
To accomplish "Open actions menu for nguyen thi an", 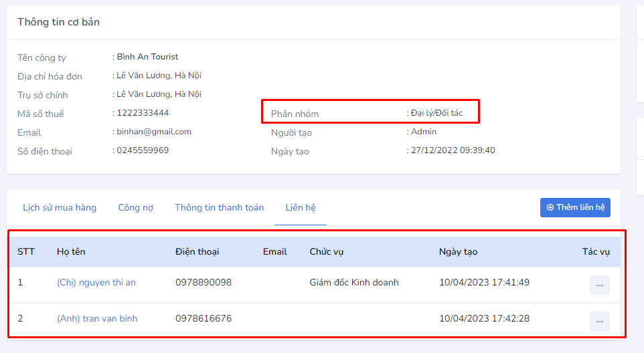I will [x=599, y=285].
